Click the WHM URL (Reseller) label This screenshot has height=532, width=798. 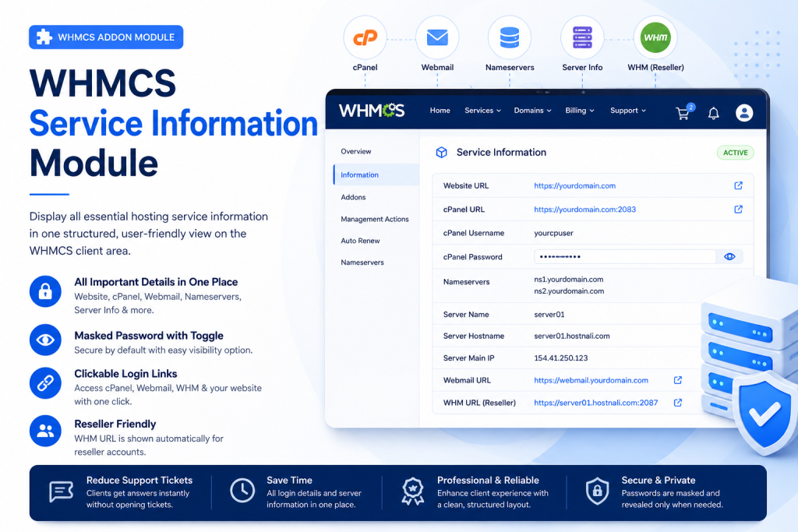(x=479, y=402)
